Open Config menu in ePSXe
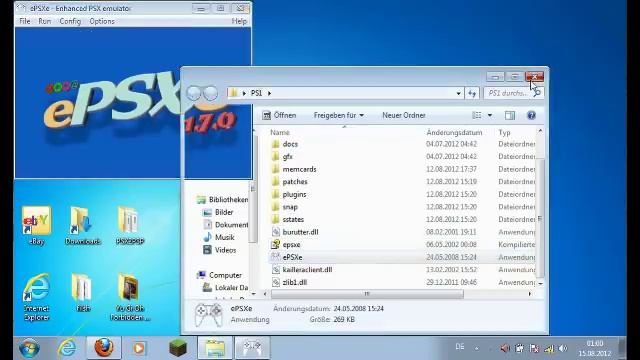This screenshot has width=640, height=360. tap(70, 21)
